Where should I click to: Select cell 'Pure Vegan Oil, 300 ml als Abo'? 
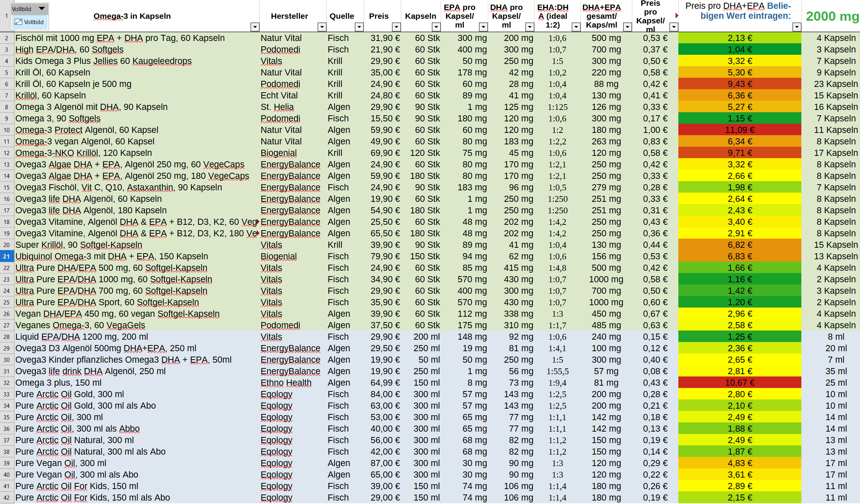(x=137, y=475)
